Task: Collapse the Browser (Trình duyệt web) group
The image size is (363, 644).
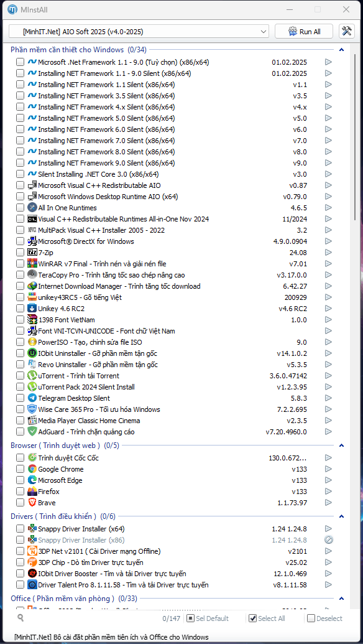Action: coord(341,446)
